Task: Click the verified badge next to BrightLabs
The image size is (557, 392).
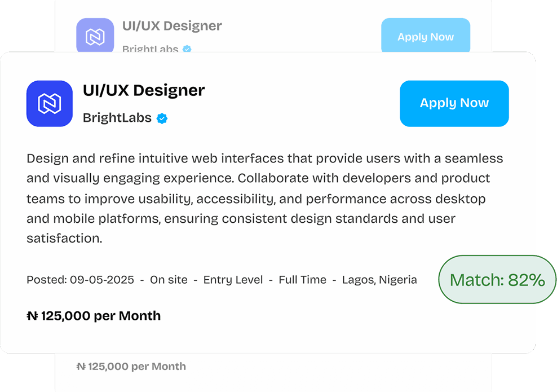Action: pos(162,118)
